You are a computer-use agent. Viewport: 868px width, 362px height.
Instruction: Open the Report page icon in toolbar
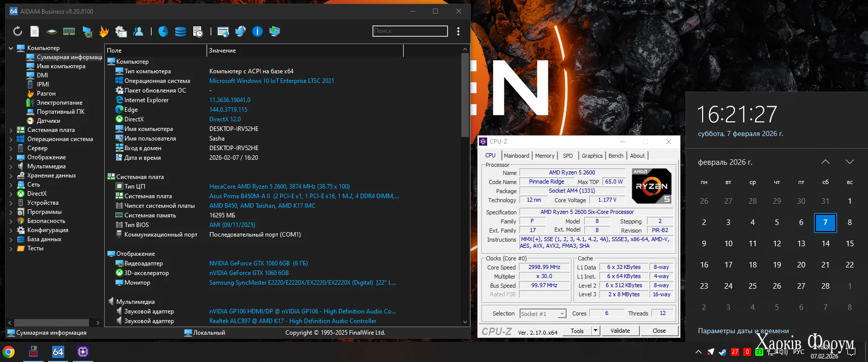[34, 31]
